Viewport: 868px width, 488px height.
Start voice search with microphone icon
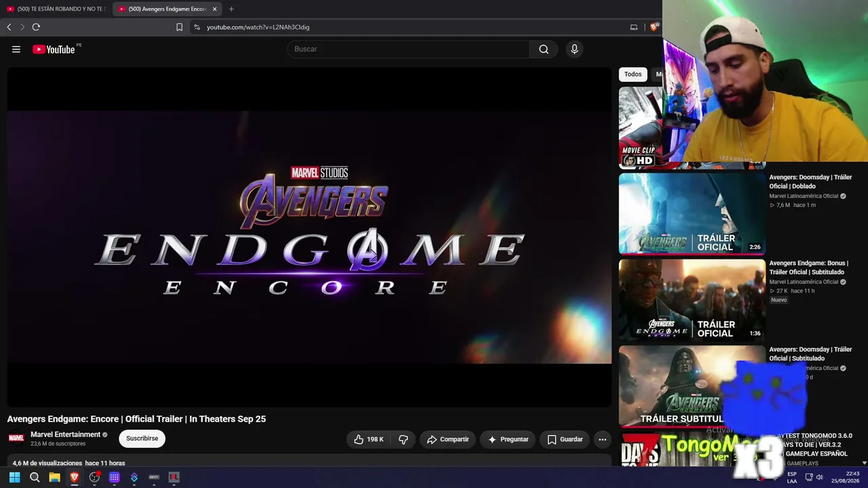tap(574, 49)
